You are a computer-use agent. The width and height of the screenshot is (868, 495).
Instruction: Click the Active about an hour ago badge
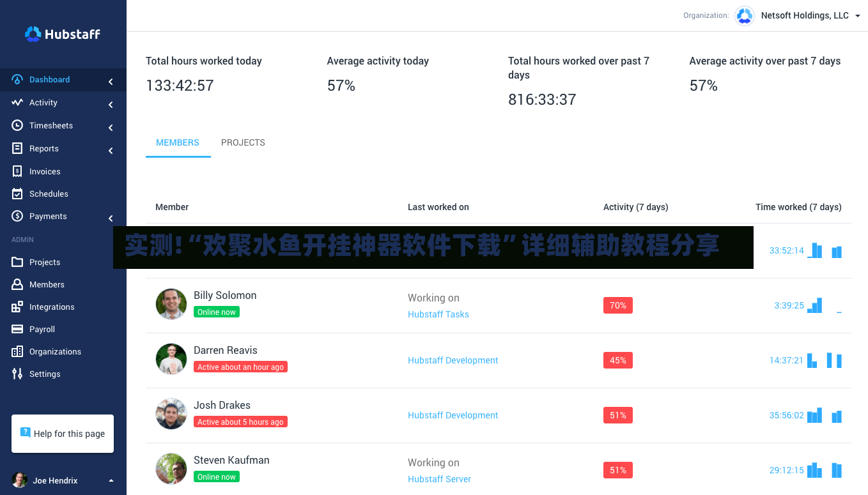tap(240, 367)
